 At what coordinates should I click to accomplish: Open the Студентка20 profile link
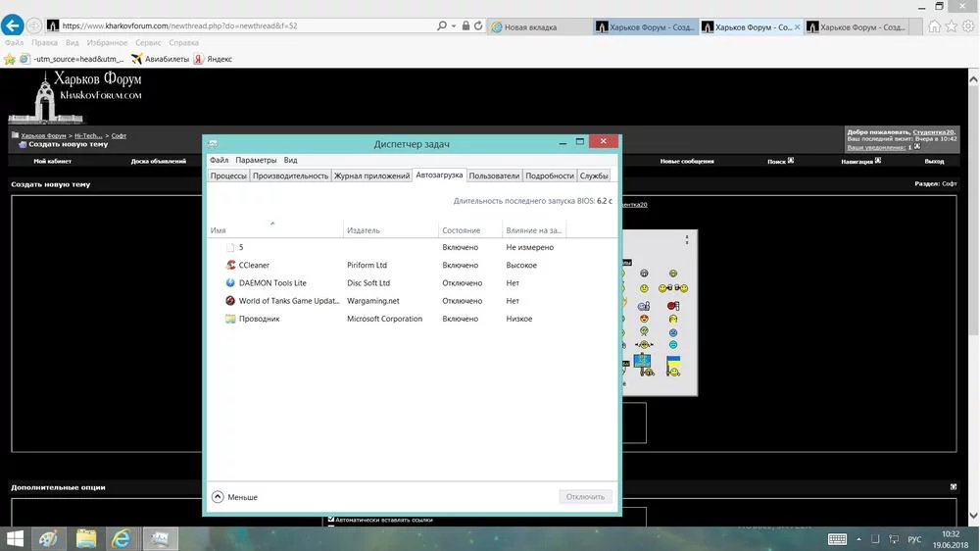coord(934,132)
